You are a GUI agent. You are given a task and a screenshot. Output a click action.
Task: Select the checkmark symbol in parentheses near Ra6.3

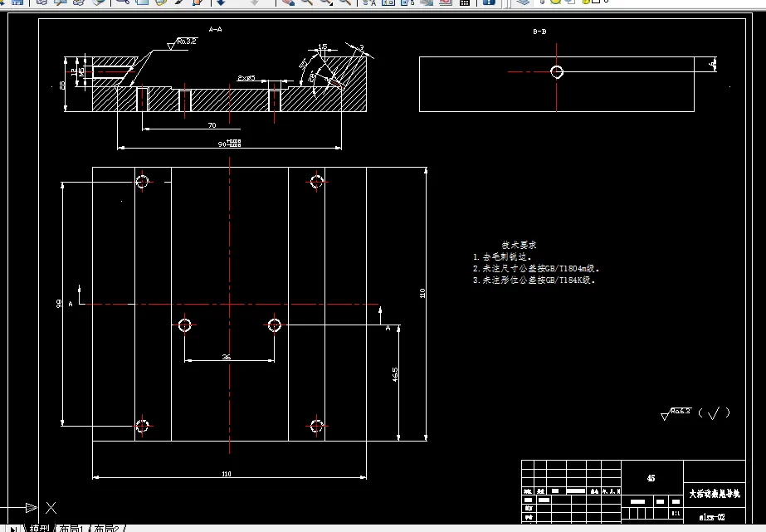click(714, 413)
